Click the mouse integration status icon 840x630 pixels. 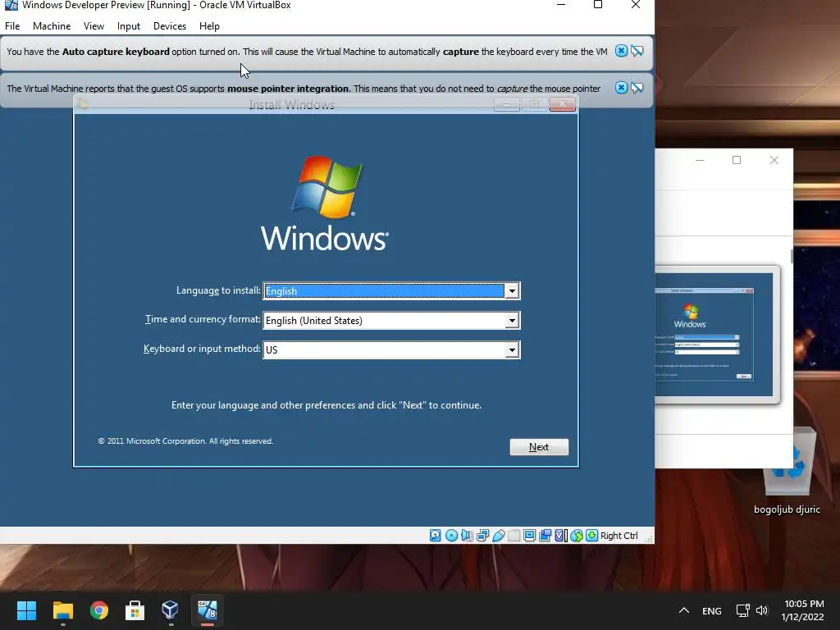click(576, 535)
